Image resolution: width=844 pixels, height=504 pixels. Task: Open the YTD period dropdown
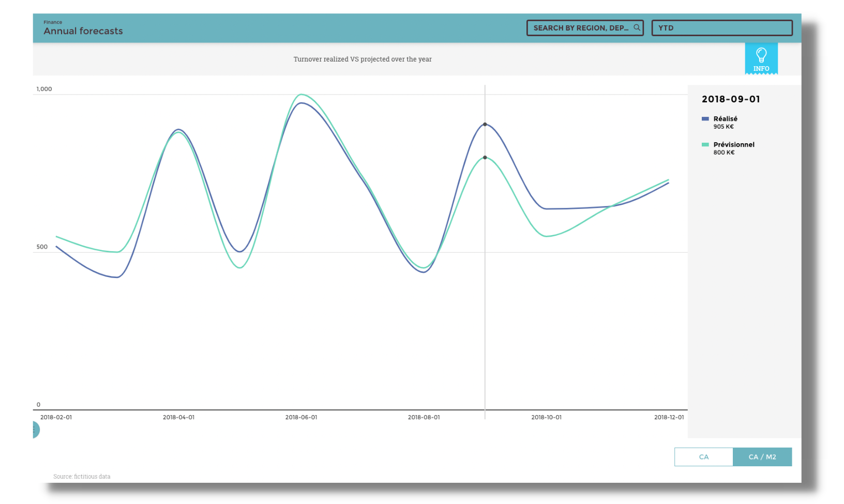[x=721, y=28]
